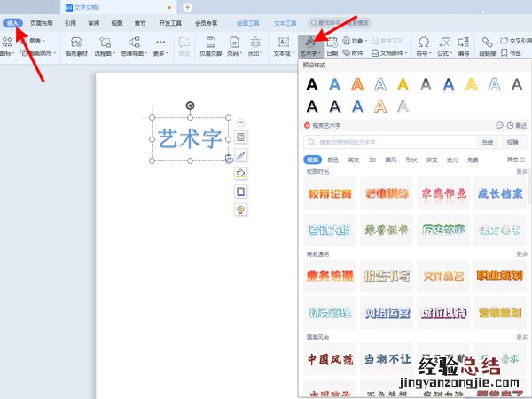Viewport: 532px width, 399px height.
Task: Click the paint bucket fill icon beside the text box
Action: (240, 173)
